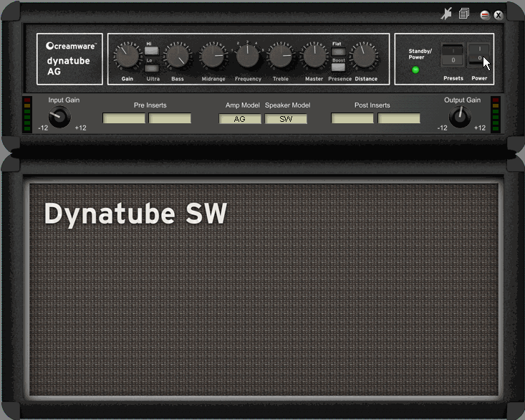Minimize the Dynatube window
This screenshot has height=420, width=525.
coord(484,15)
